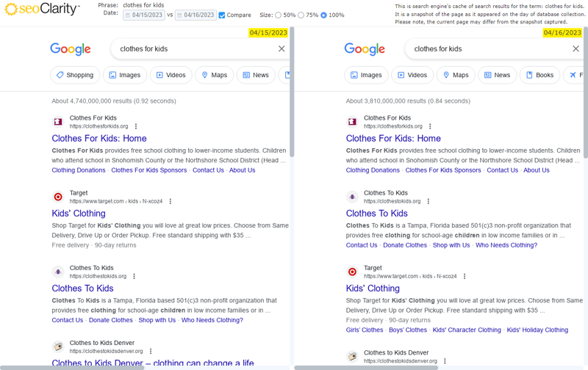Click right panel horizontal scrollbar
Screen dimensions: 588x370
(366, 368)
